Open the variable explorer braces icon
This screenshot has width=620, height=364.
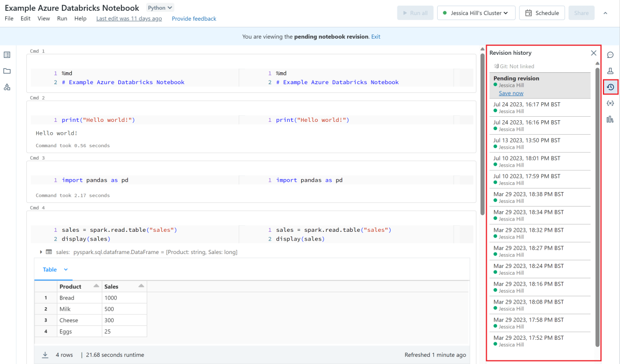[610, 103]
